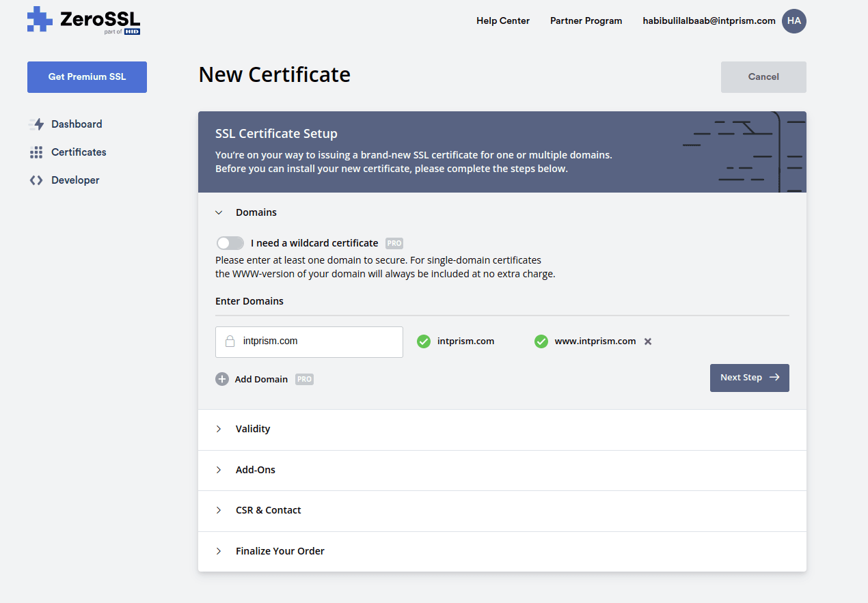Open the Partner Program page

point(586,21)
